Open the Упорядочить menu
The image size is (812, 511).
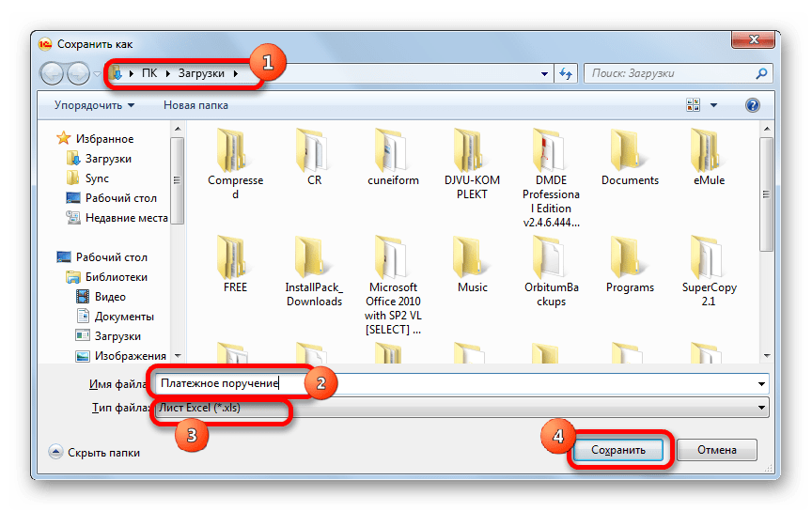pos(94,105)
